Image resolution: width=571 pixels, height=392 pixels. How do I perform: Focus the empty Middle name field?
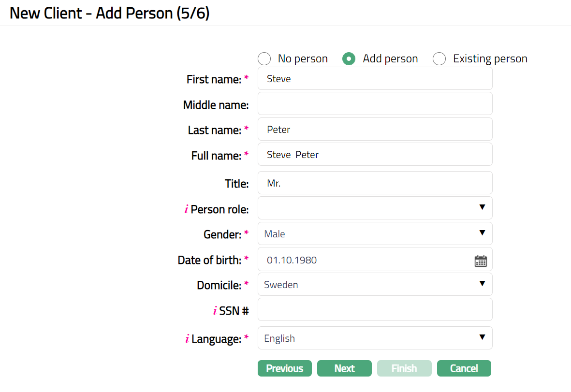[x=375, y=104]
